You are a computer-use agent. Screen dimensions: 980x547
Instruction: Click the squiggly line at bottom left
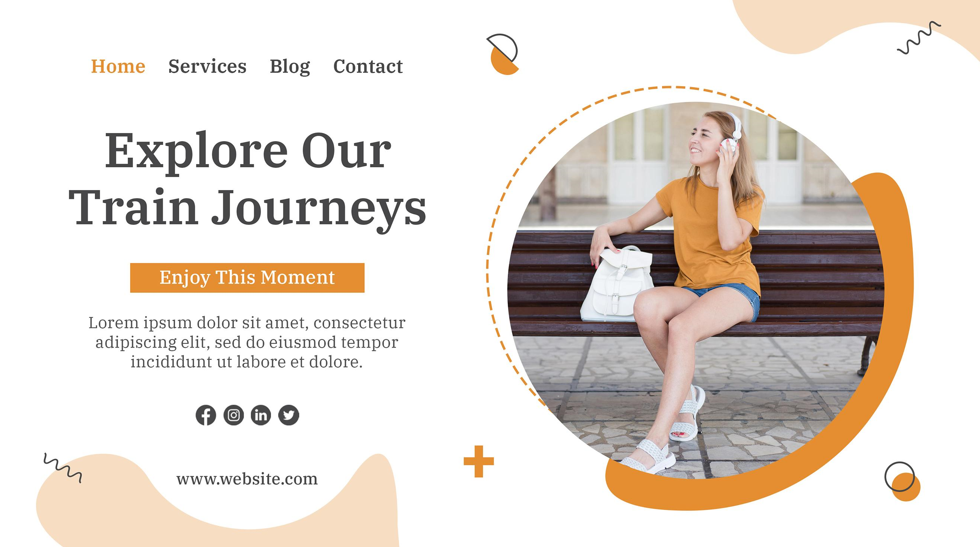[x=62, y=468]
